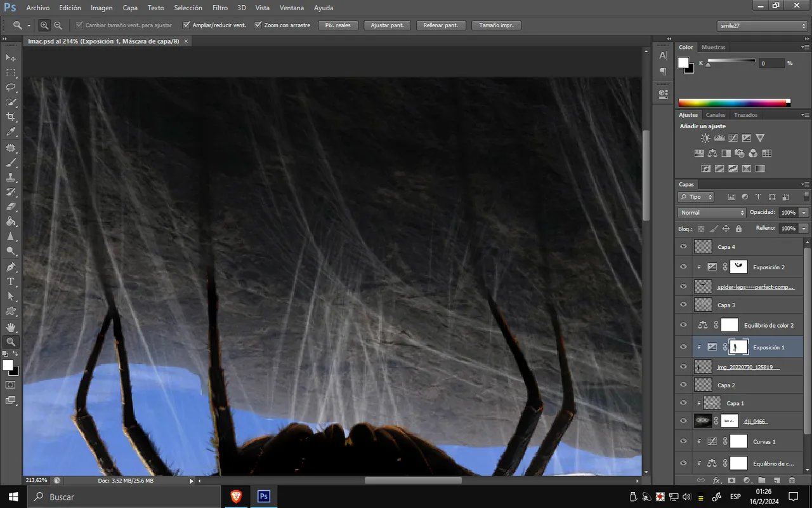This screenshot has width=812, height=508.
Task: Hide the Capa 4 layer
Action: pyautogui.click(x=683, y=247)
